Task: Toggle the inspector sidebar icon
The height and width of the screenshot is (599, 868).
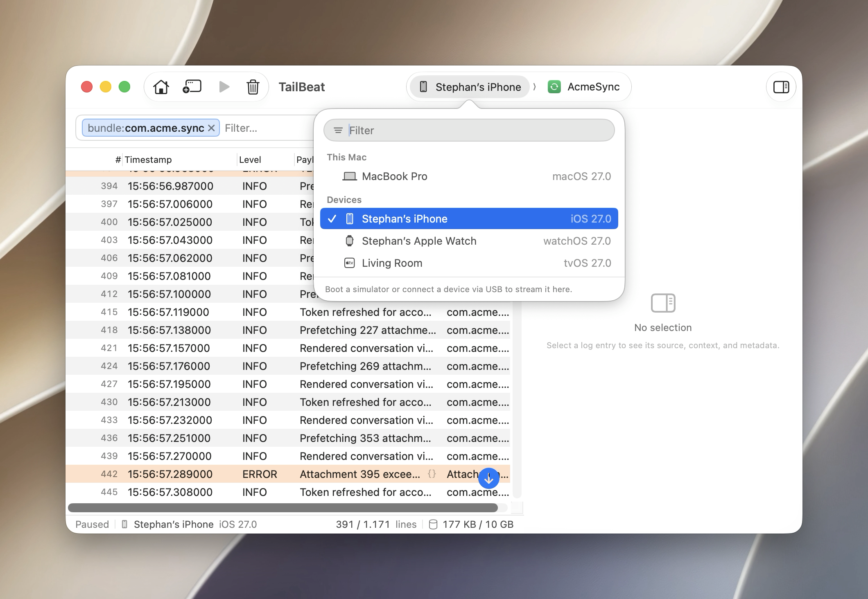Action: pyautogui.click(x=781, y=87)
